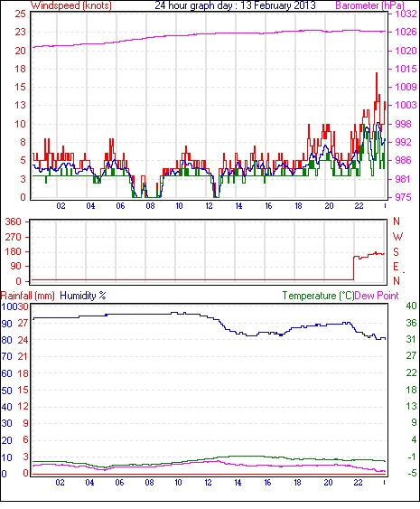This screenshot has width=420, height=509.
Task: Click the S compass label on direction chart
Action: 396,252
